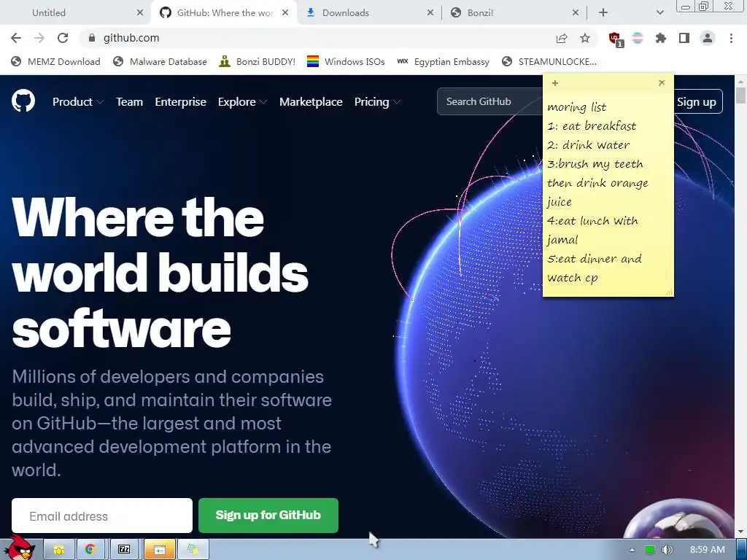Add a new sticky note with plus

(555, 83)
